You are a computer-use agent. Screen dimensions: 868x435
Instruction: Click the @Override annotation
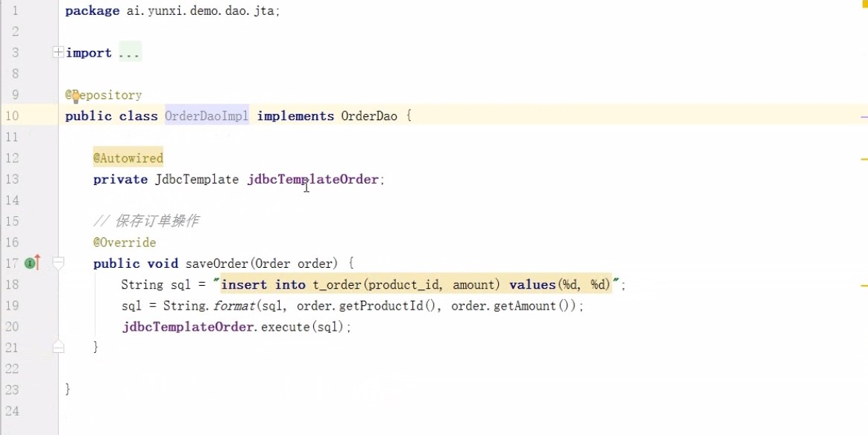[x=125, y=242]
